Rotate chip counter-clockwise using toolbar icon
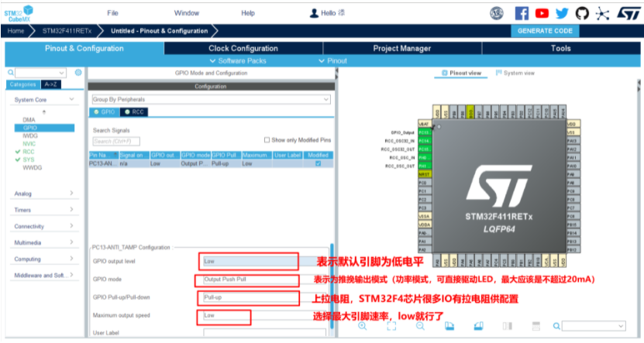The height and width of the screenshot is (343, 644). tap(478, 326)
